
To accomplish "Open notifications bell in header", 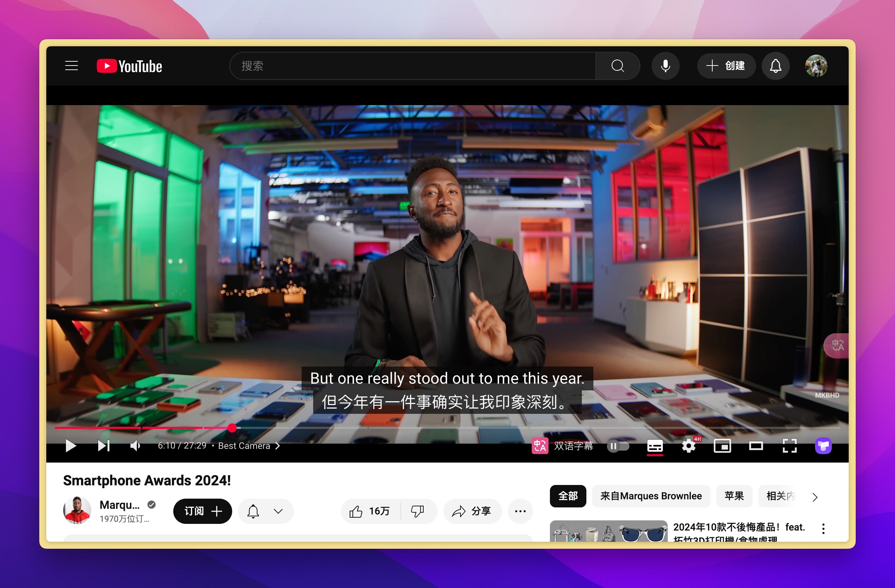I will point(775,66).
